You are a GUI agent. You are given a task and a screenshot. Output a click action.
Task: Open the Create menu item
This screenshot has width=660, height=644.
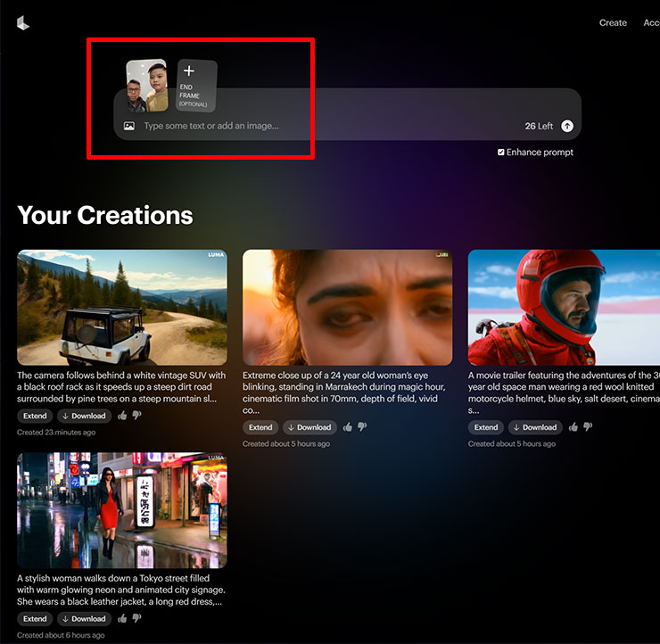coord(613,23)
